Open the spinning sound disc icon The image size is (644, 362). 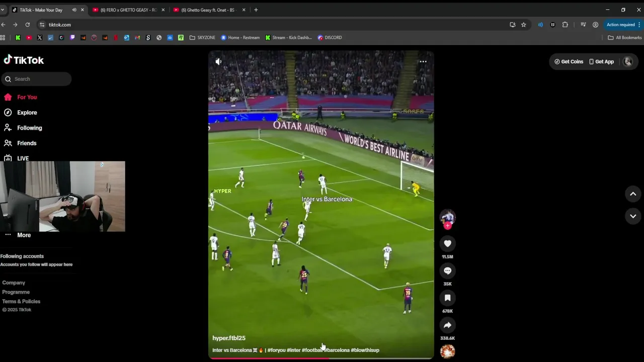tap(447, 351)
